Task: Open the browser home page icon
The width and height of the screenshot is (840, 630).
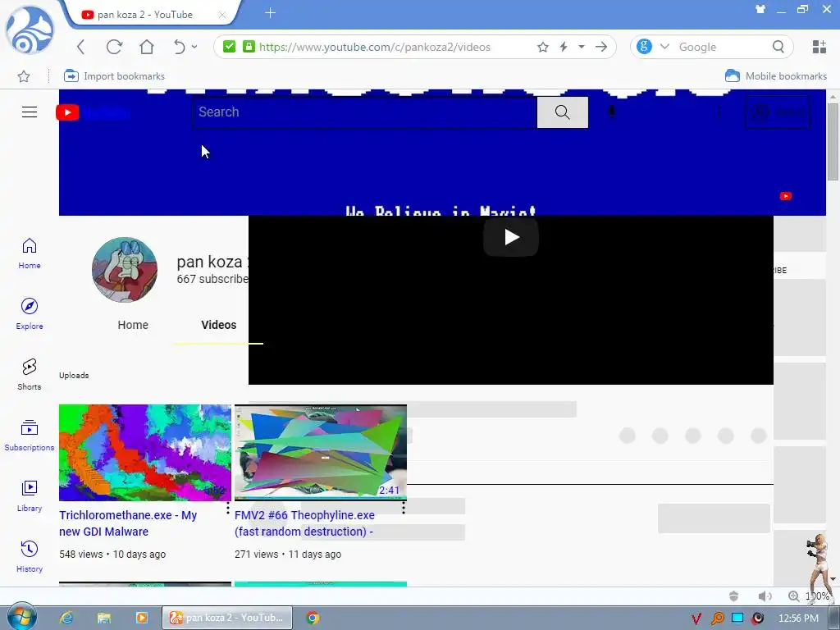Action: pos(147,47)
